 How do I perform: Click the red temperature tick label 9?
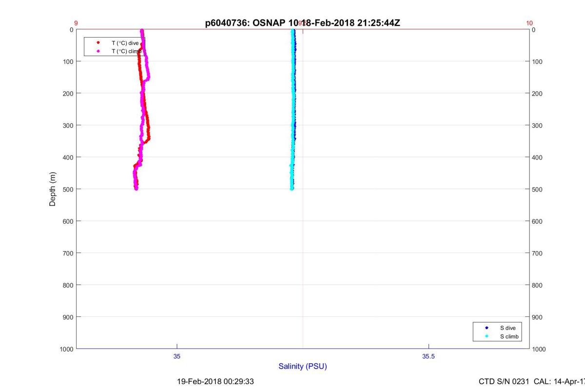[76, 23]
